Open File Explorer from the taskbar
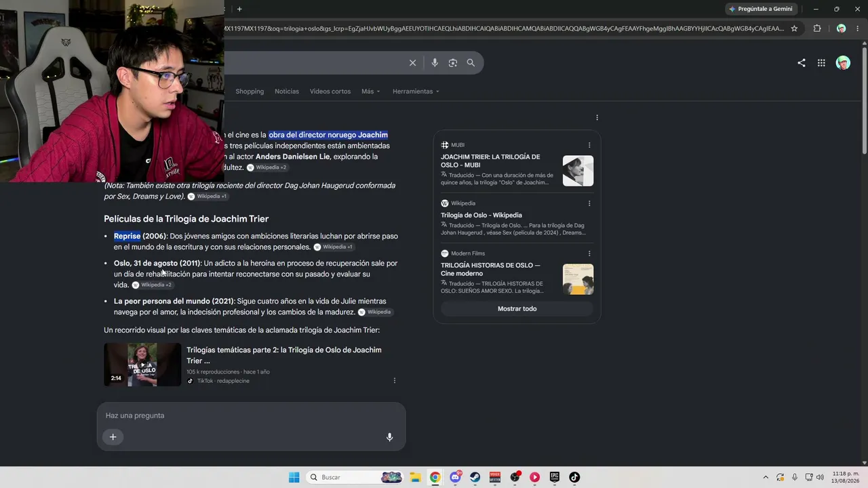This screenshot has width=868, height=488. pos(415,477)
